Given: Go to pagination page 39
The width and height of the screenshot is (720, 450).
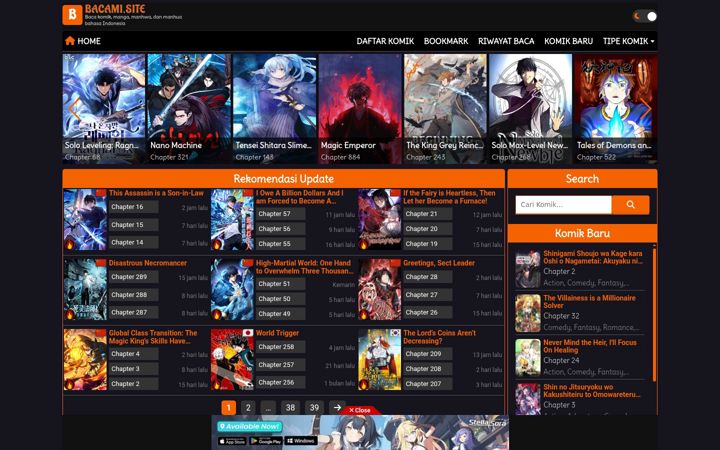Looking at the screenshot, I should pyautogui.click(x=314, y=407).
